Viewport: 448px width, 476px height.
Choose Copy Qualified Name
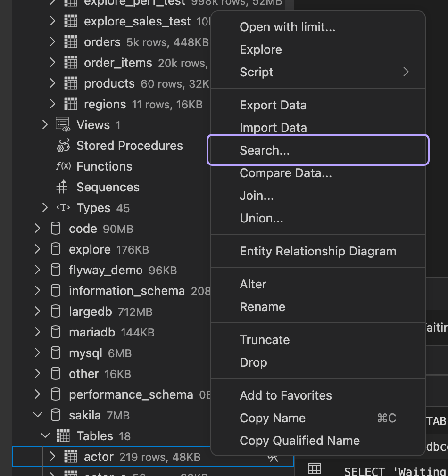(x=318, y=441)
